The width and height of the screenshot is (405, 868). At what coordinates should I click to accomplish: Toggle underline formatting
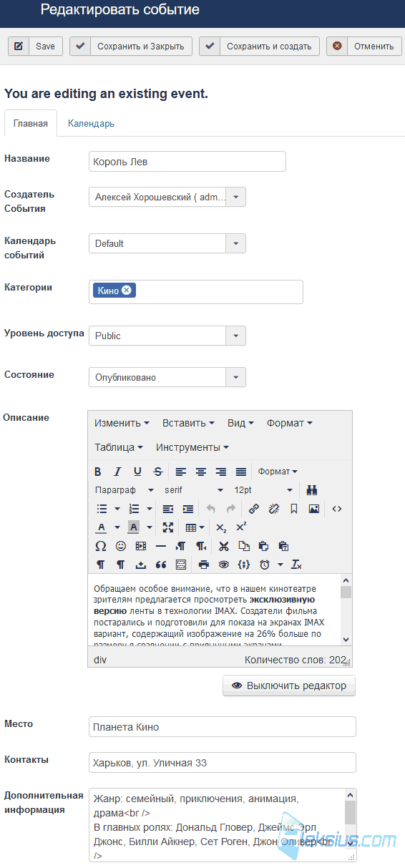click(x=137, y=472)
